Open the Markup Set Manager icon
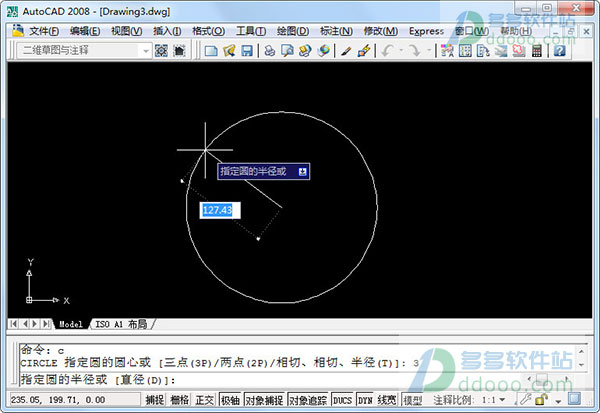The height and width of the screenshot is (413, 600). [x=518, y=51]
